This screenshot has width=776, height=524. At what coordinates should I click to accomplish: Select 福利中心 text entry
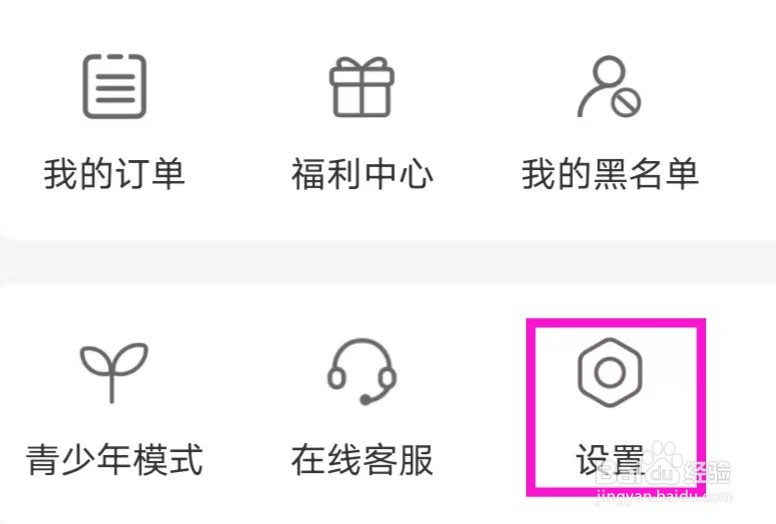(362, 174)
